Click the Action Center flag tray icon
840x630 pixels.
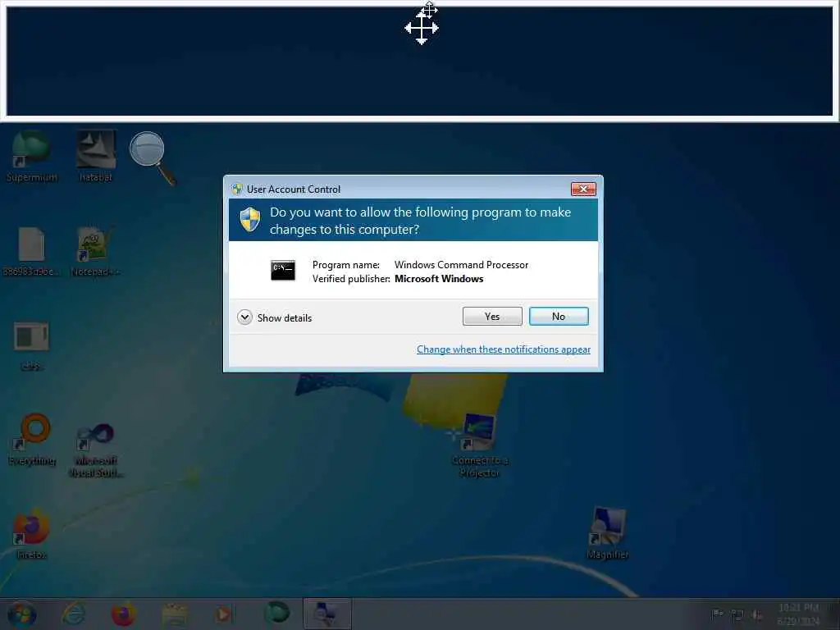717,614
